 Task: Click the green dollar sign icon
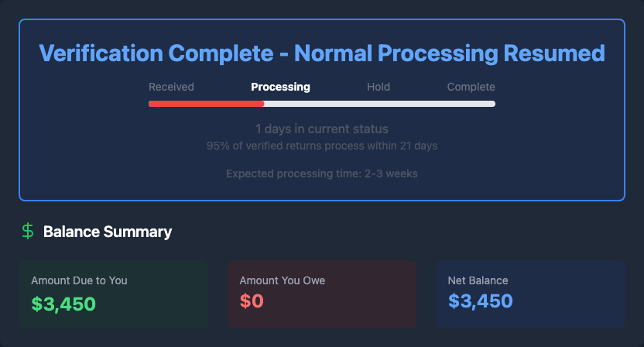click(28, 231)
